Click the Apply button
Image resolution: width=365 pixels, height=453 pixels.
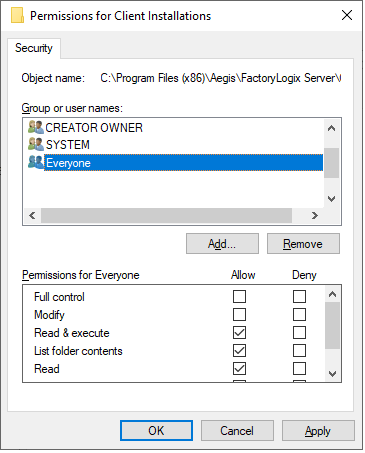click(x=318, y=430)
